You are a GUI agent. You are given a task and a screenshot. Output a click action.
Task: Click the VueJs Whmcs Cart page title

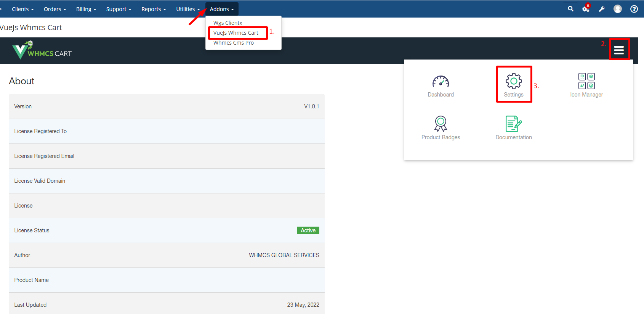coord(31,27)
